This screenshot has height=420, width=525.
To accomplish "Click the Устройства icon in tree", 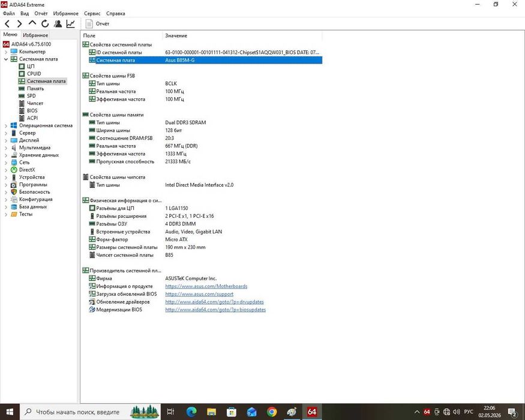I will pos(14,177).
